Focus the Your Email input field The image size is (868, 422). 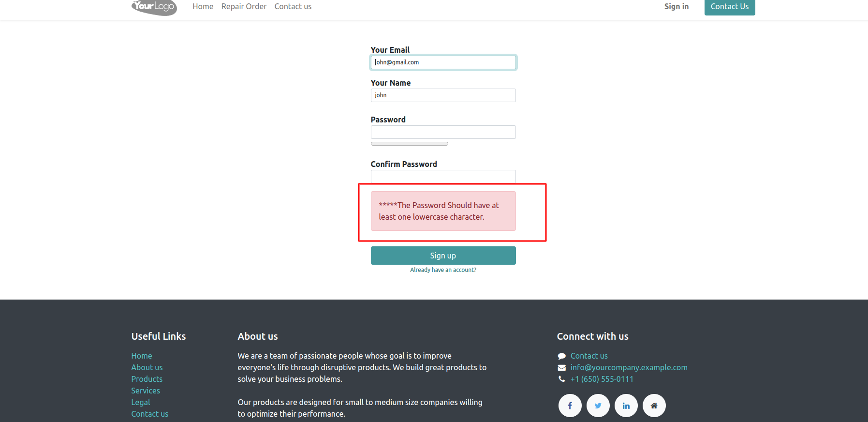(x=443, y=62)
